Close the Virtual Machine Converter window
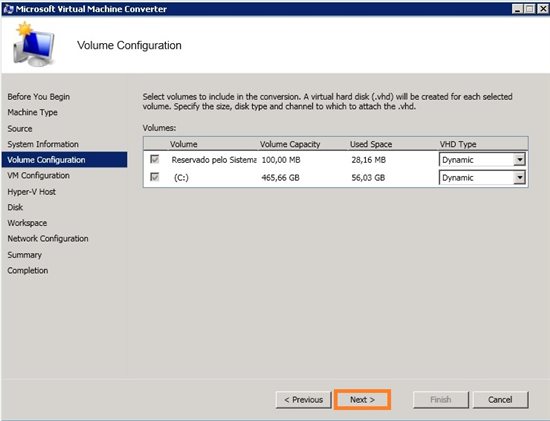The height and width of the screenshot is (421, 550). click(x=542, y=9)
